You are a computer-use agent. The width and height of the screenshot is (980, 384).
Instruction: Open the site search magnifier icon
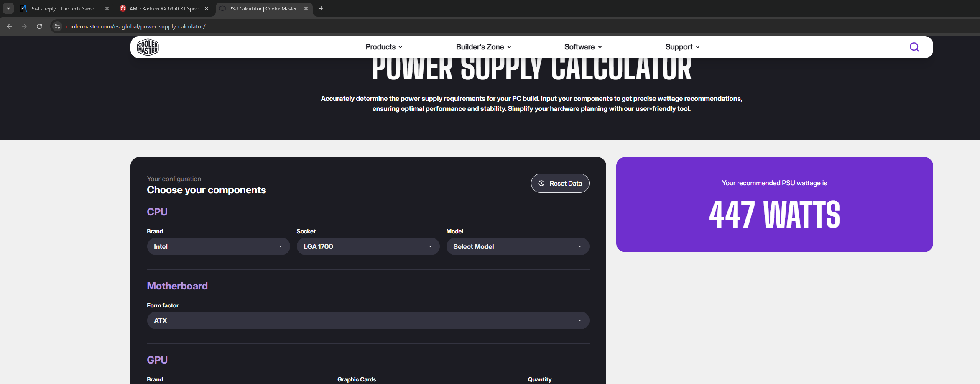pos(914,47)
